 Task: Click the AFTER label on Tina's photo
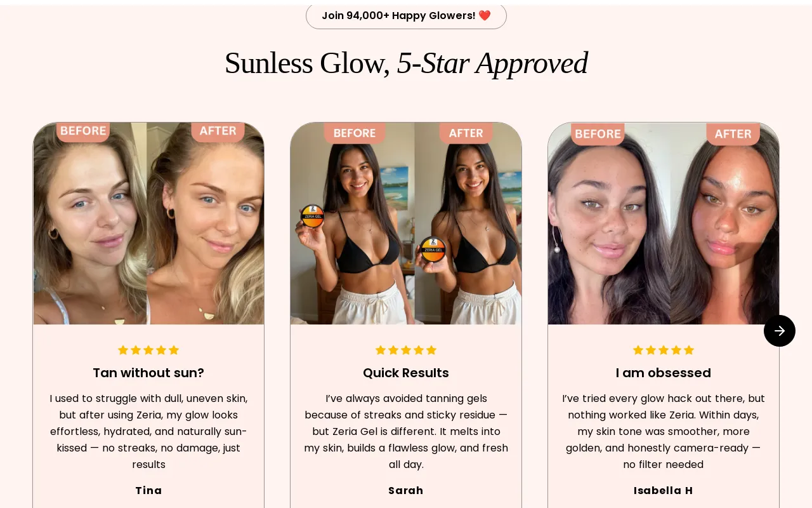pos(218,131)
